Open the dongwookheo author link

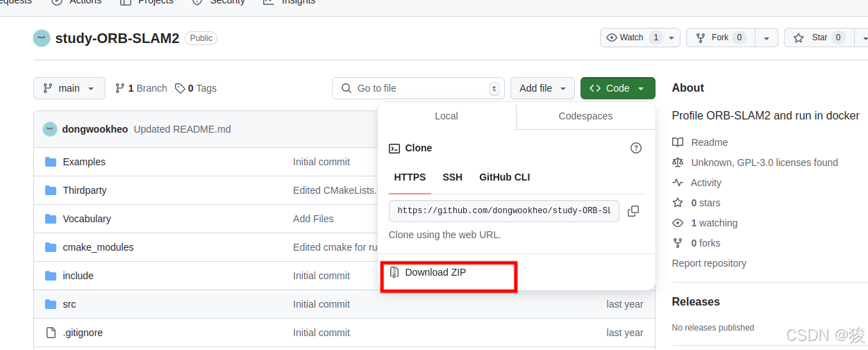pos(95,129)
